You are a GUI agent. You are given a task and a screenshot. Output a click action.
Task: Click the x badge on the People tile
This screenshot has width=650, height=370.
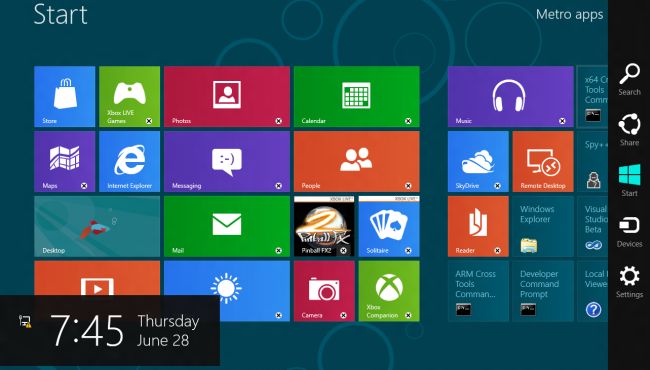click(408, 186)
